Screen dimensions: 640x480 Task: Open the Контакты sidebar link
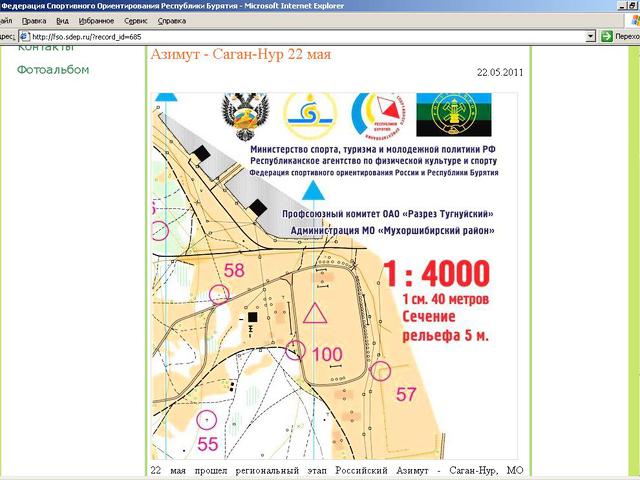coord(46,48)
